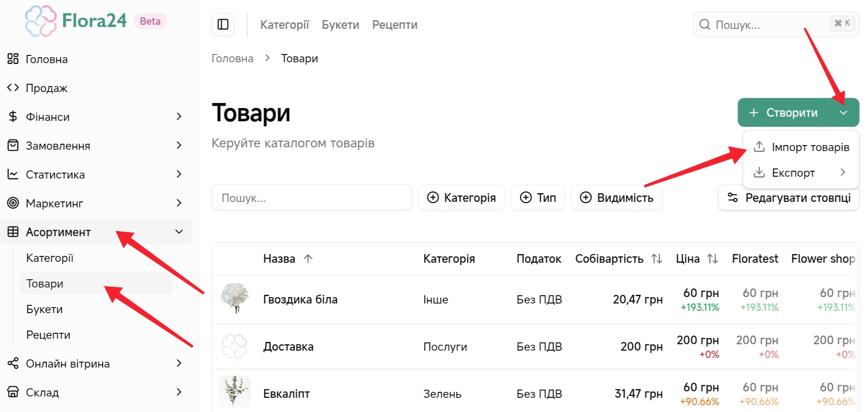868x412 pixels.
Task: Click the Онлайн вітрина share icon
Action: click(x=13, y=363)
